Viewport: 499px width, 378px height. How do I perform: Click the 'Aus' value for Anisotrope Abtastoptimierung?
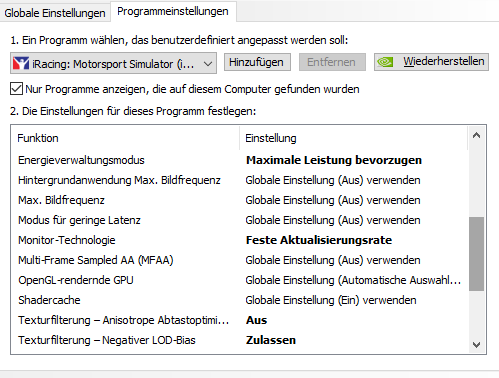(x=256, y=320)
